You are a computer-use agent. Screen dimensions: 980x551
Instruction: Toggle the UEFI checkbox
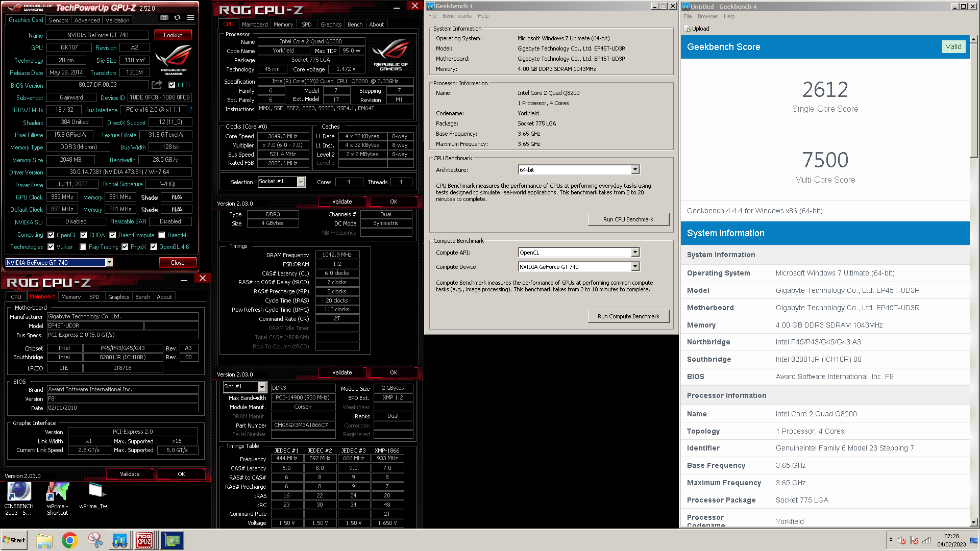(x=172, y=85)
